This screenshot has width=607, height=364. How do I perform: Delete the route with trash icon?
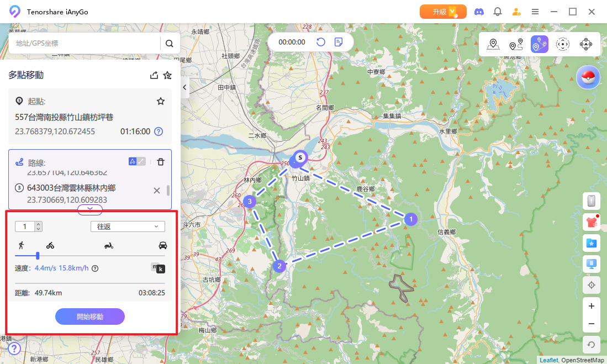[161, 162]
